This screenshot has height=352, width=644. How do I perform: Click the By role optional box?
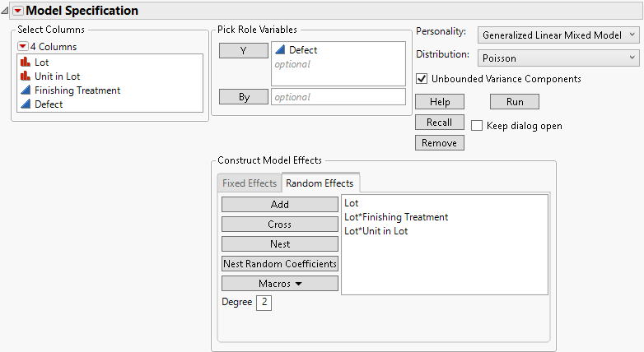coord(338,97)
